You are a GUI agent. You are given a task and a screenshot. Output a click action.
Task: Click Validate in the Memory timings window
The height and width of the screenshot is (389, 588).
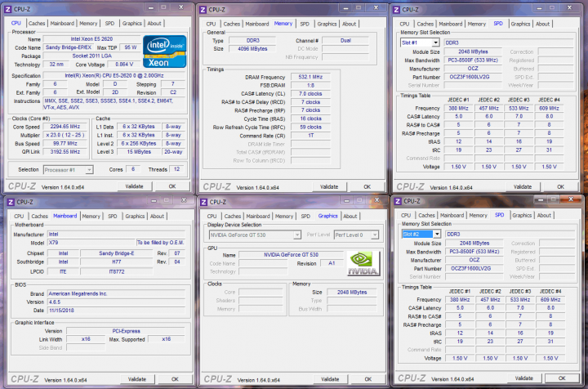329,187
